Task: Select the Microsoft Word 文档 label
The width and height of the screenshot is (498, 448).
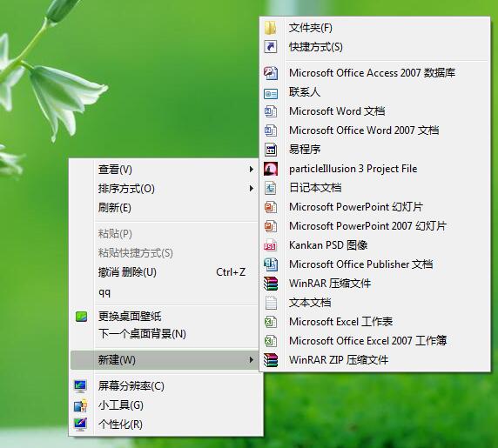Action: coord(337,111)
